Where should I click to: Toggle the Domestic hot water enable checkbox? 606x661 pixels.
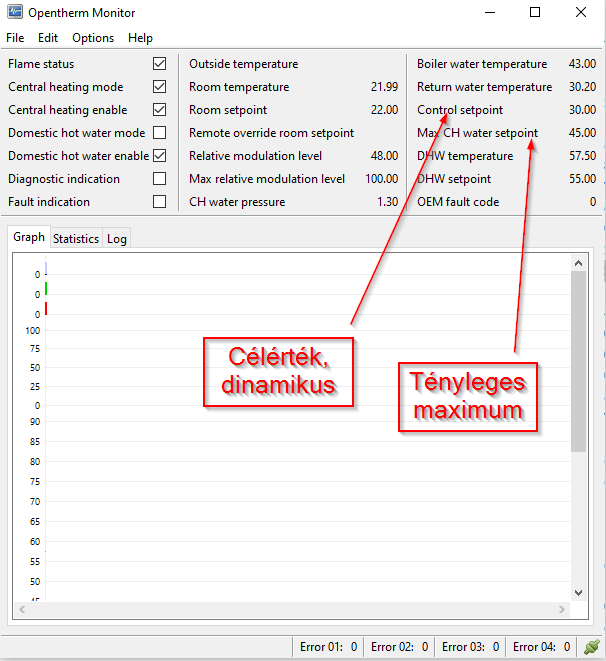click(159, 156)
